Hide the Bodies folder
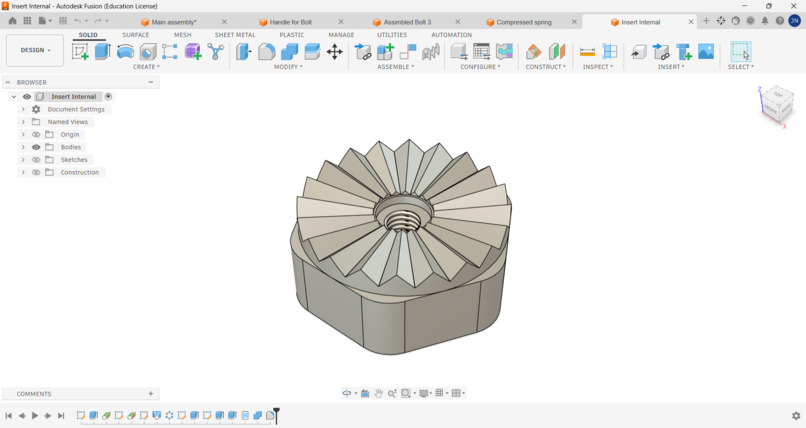This screenshot has height=428, width=806. 36,147
